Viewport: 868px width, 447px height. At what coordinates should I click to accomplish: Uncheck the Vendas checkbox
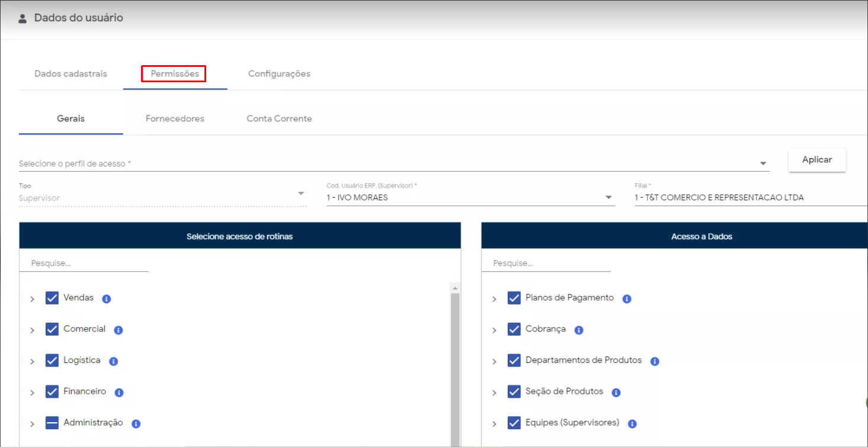tap(52, 298)
